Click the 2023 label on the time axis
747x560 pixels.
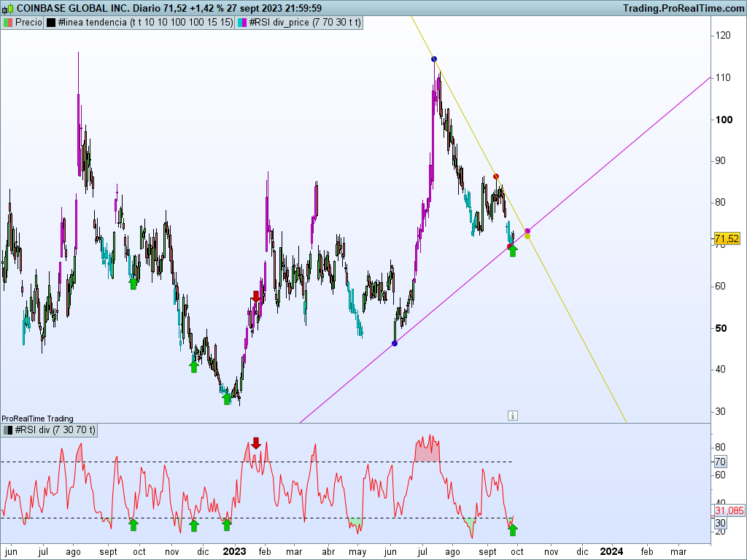234,551
